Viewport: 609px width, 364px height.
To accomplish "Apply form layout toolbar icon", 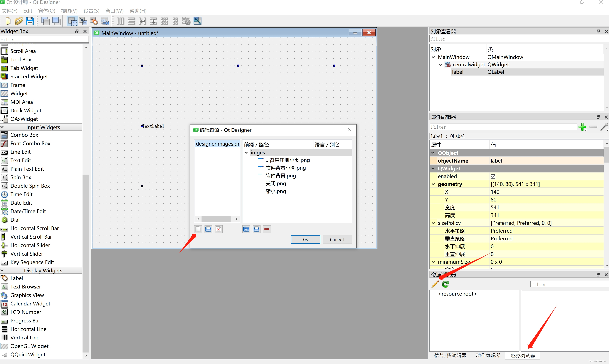I will 175,21.
